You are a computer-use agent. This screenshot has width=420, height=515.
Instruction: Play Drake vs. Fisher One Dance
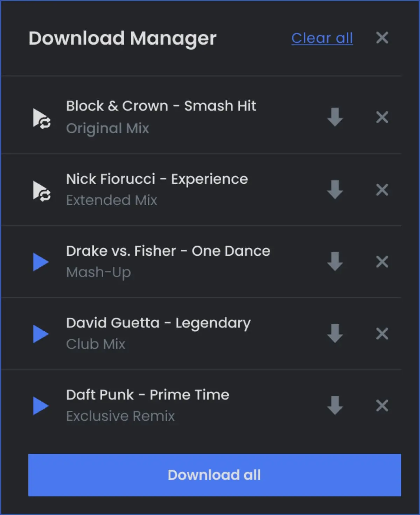[41, 262]
